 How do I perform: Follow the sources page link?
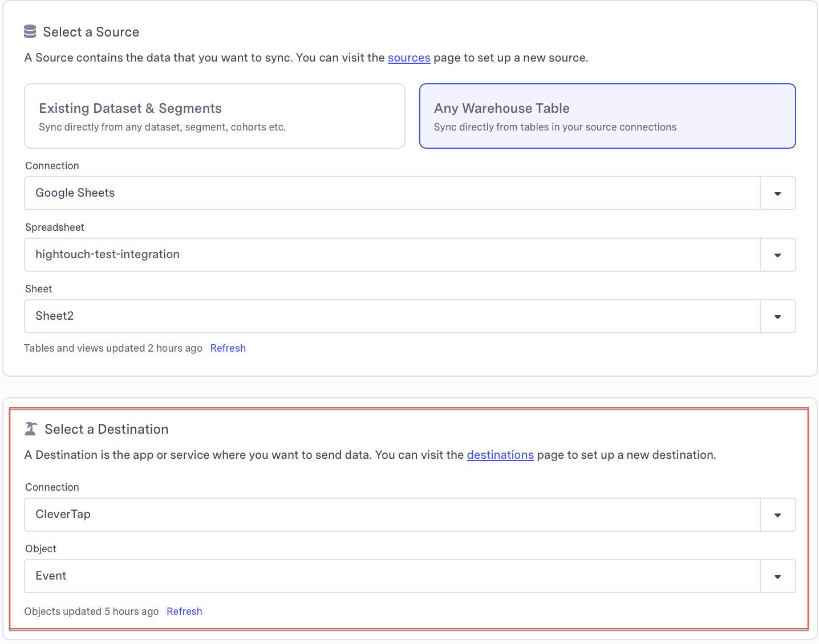(x=409, y=58)
